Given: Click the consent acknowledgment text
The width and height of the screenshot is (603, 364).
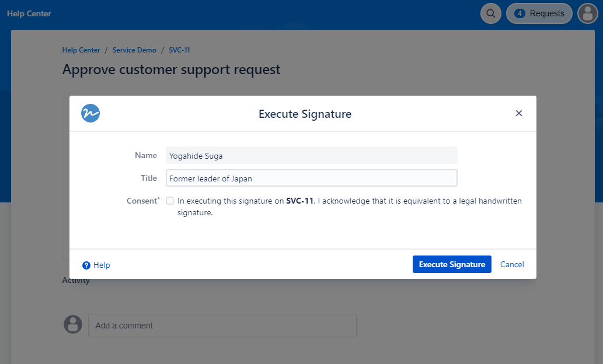Looking at the screenshot, I should pyautogui.click(x=349, y=206).
